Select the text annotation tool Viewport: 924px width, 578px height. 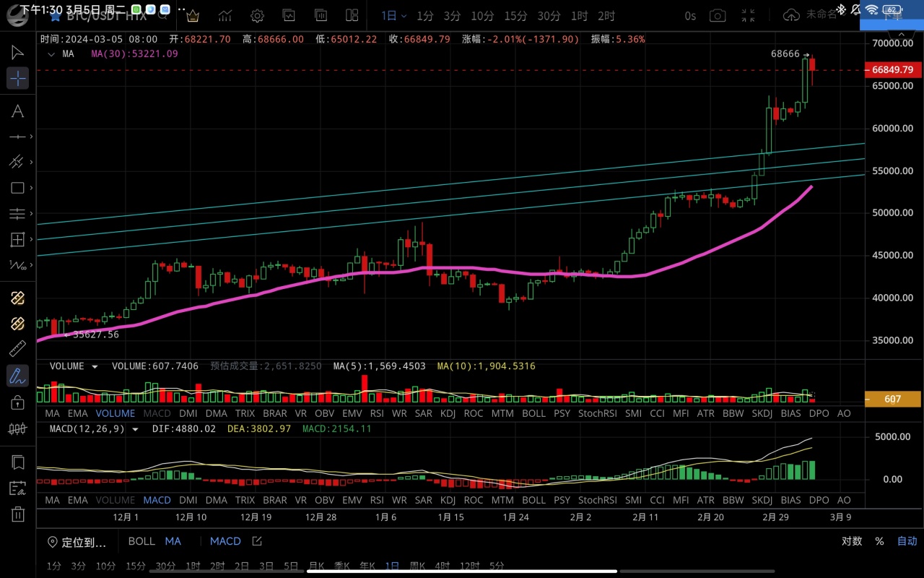click(x=17, y=111)
